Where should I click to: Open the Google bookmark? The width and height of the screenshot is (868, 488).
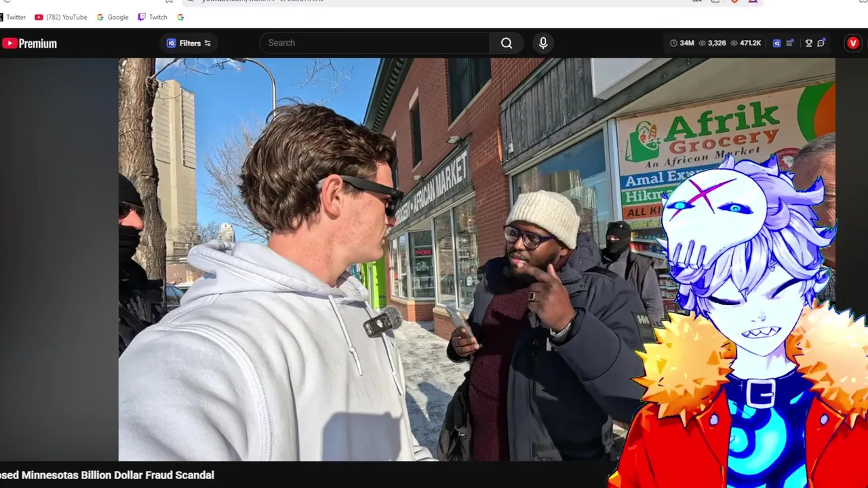113,17
